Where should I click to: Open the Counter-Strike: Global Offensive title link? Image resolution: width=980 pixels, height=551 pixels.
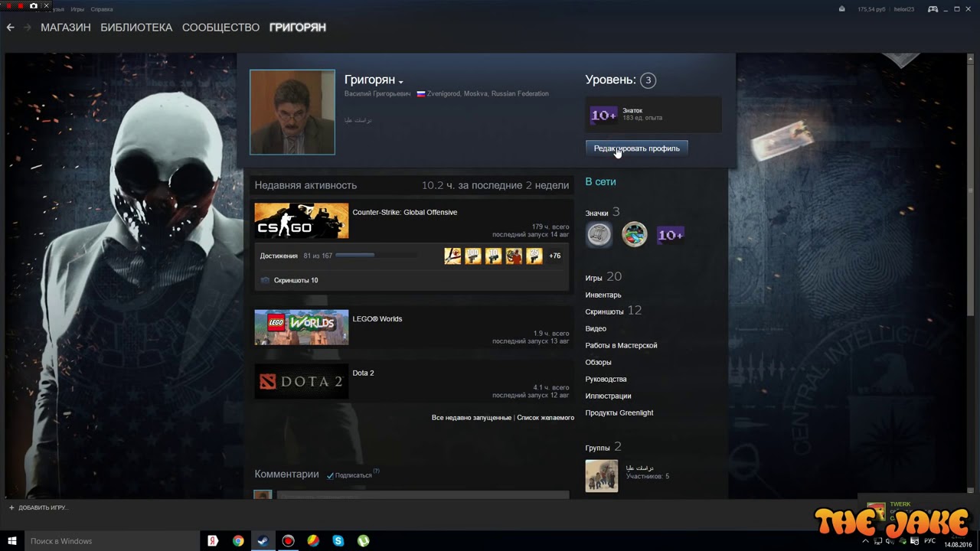(x=405, y=212)
